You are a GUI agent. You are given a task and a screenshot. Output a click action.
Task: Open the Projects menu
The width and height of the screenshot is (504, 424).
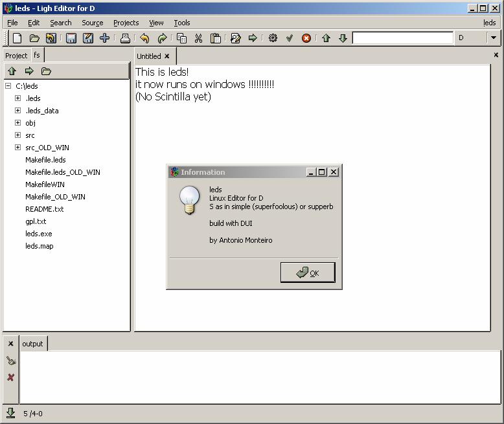coord(126,23)
